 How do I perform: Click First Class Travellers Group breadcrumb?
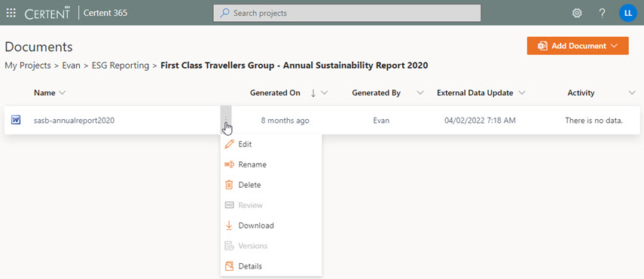pos(294,66)
